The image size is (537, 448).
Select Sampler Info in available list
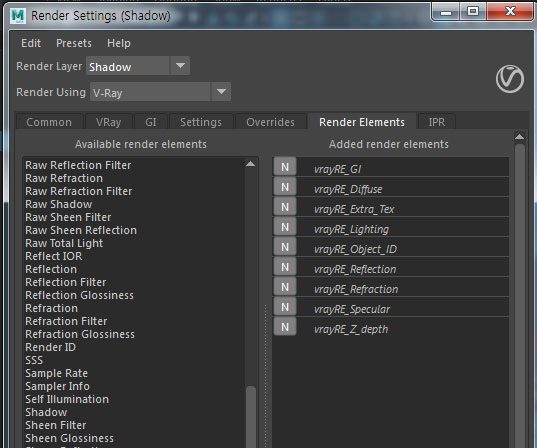tap(58, 386)
